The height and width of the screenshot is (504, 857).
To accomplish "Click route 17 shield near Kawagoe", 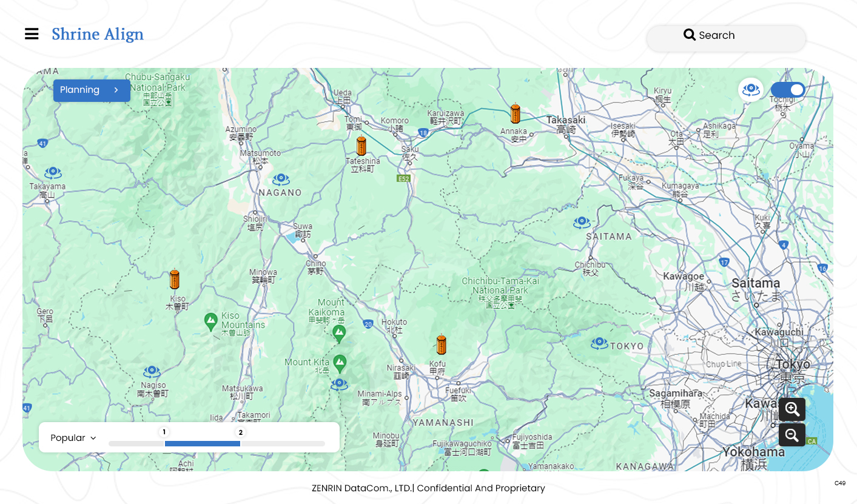I will [724, 262].
